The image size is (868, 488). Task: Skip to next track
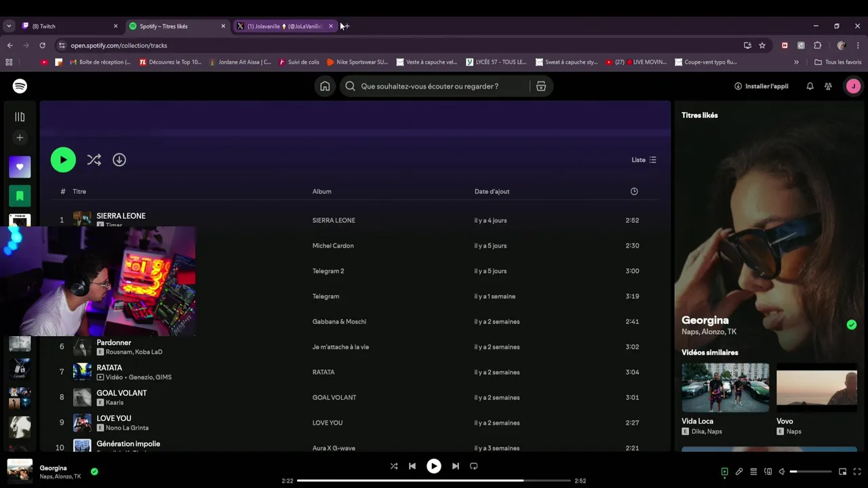click(x=456, y=466)
